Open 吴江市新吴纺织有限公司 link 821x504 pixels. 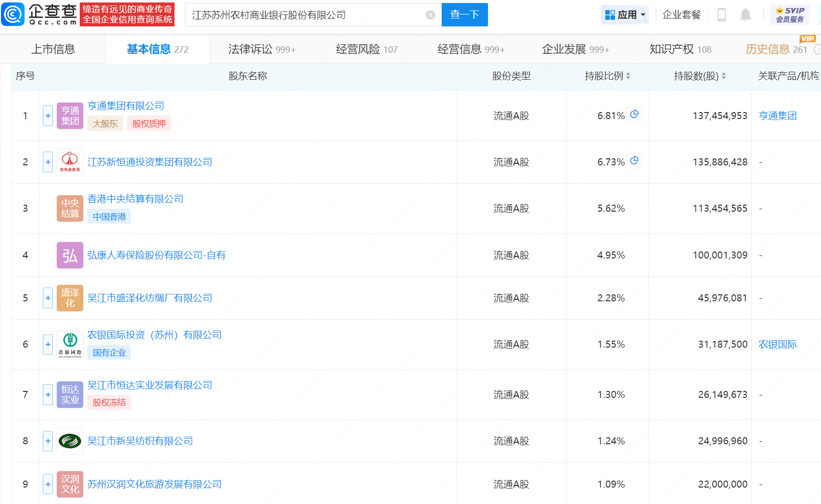[140, 441]
